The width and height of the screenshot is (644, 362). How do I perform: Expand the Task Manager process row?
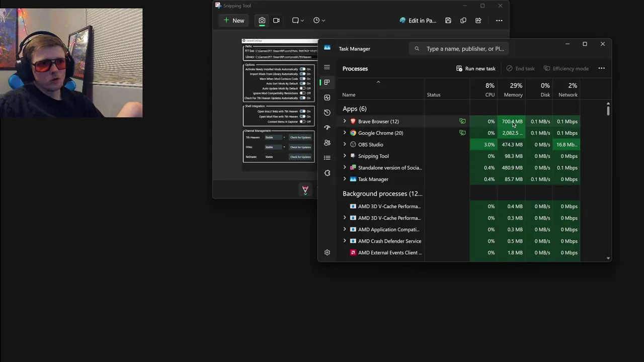(345, 179)
